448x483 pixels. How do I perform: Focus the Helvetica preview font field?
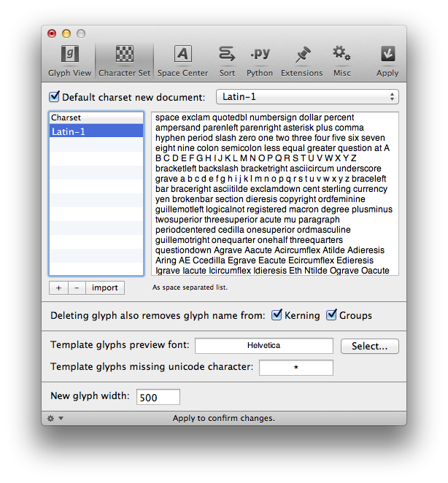point(264,346)
